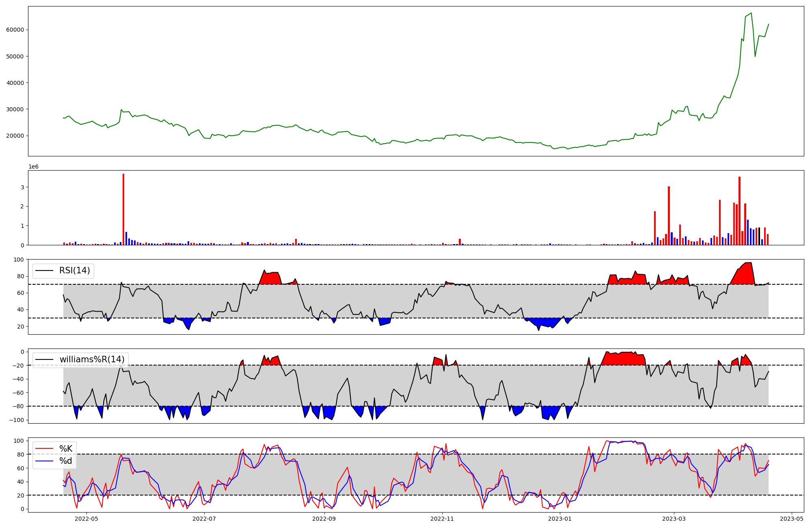812x528 pixels.
Task: Click the RSI(14) legend label
Action: (x=75, y=270)
